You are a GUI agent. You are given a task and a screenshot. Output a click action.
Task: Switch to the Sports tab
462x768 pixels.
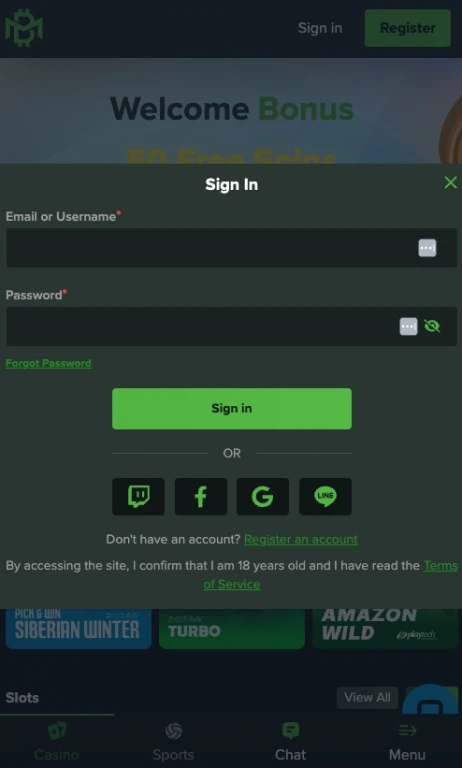(173, 741)
